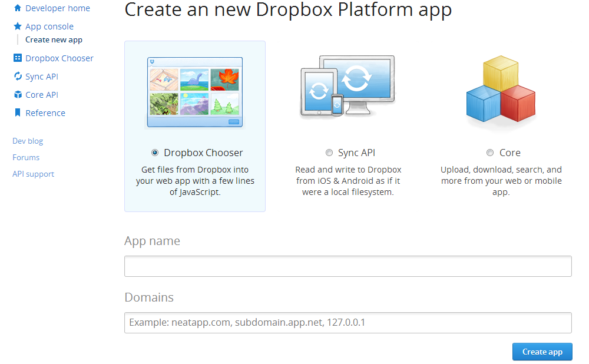Screen dimensions: 589x364
Task: Click the Core API box icon in sidebar
Action: click(x=17, y=95)
